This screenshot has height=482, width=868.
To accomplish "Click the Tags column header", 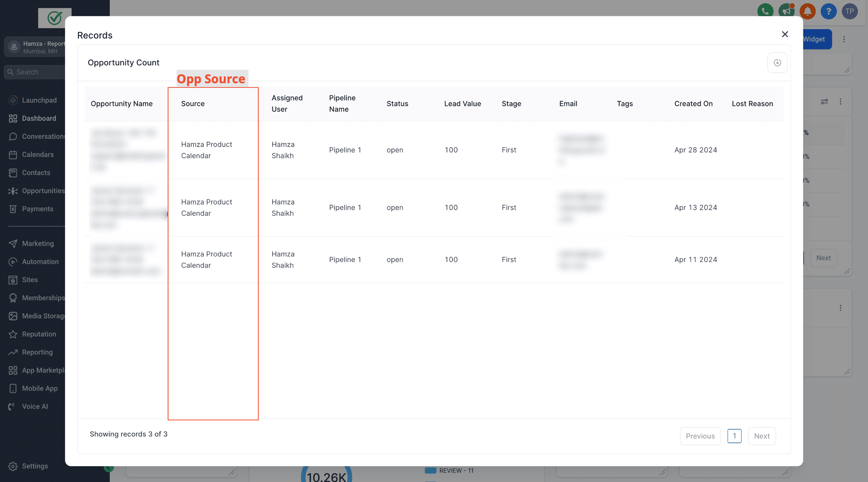I will [625, 104].
